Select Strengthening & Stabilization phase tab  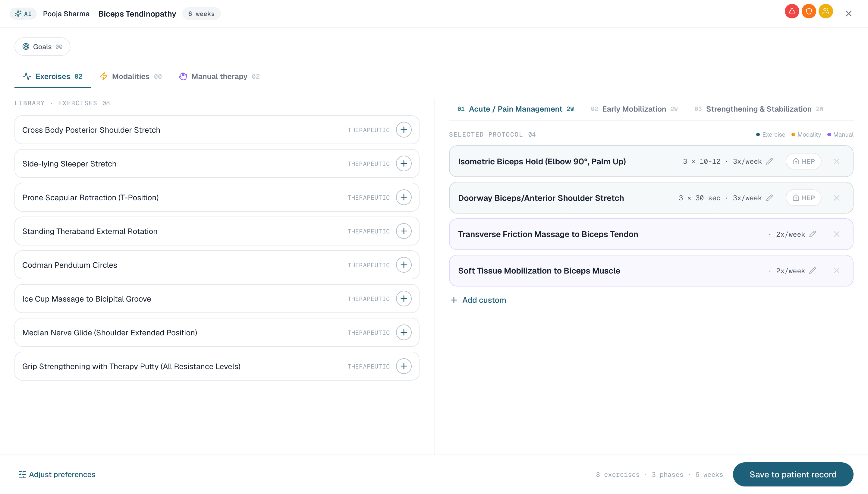point(759,109)
